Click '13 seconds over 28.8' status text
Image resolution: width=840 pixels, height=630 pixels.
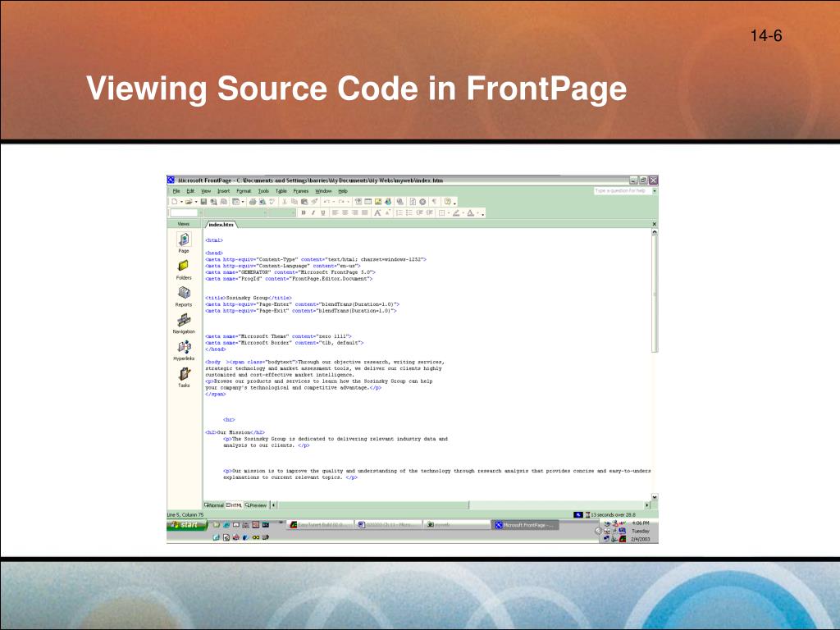tap(613, 515)
